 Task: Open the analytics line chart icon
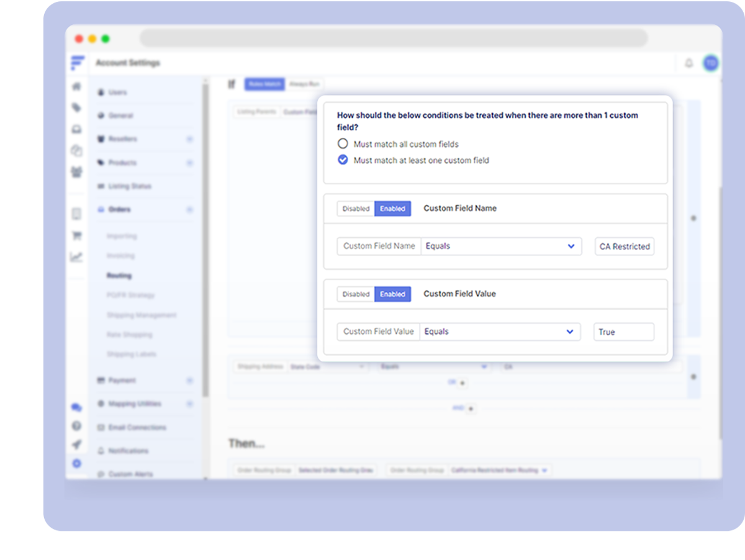pos(76,257)
